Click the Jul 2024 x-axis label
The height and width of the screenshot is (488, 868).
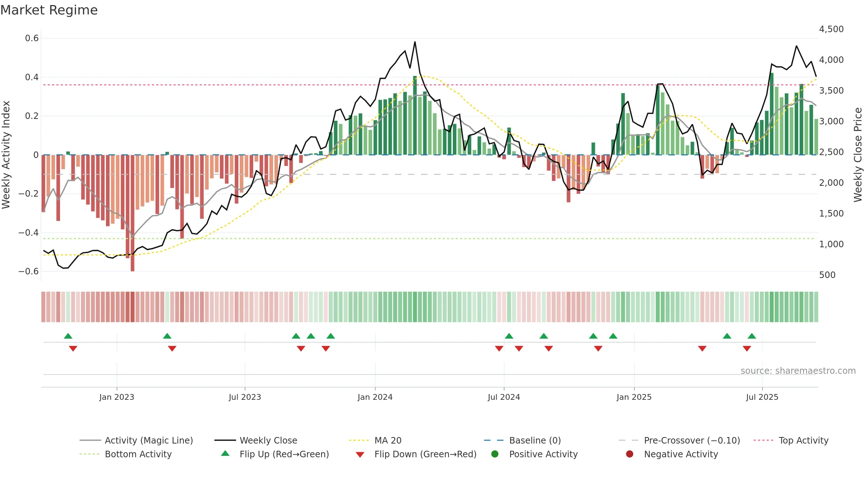click(504, 397)
